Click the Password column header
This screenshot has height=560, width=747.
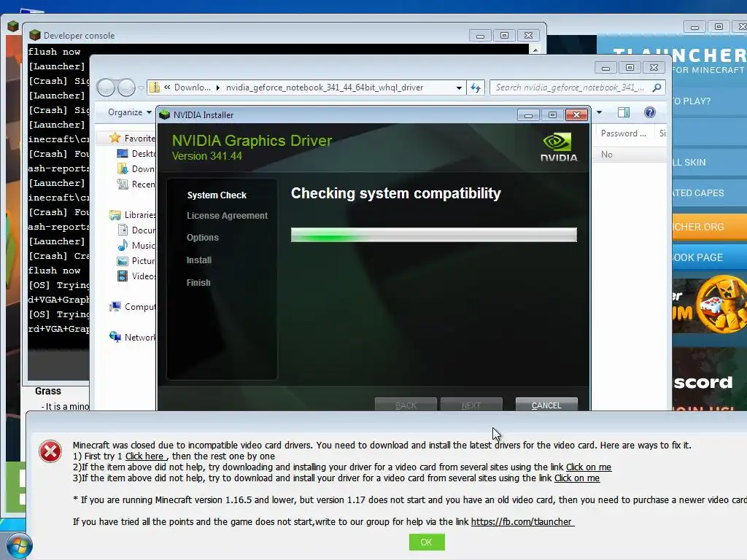[x=623, y=133]
